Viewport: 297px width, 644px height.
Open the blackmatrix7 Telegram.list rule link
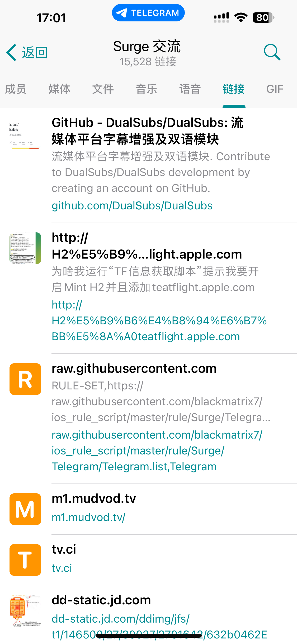click(157, 451)
